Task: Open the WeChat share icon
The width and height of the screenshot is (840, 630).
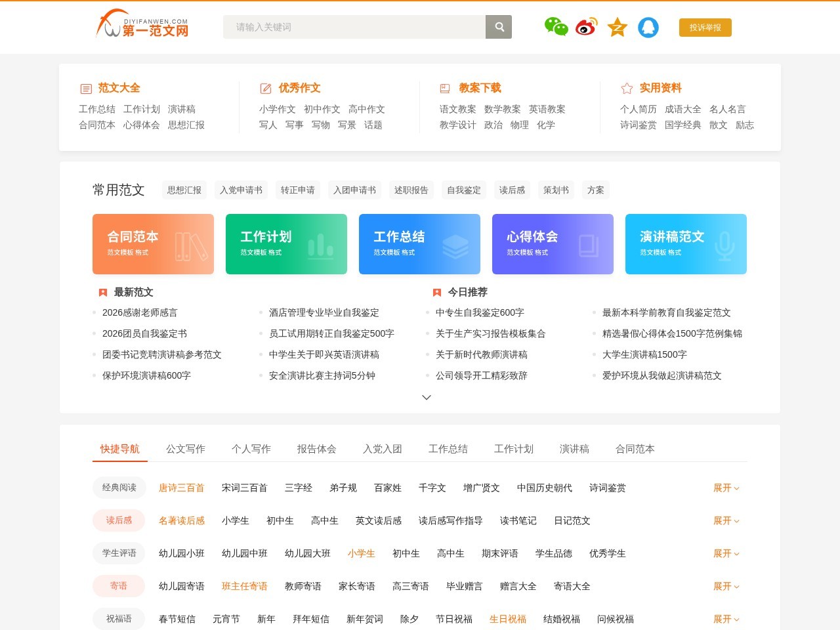Action: pos(556,27)
